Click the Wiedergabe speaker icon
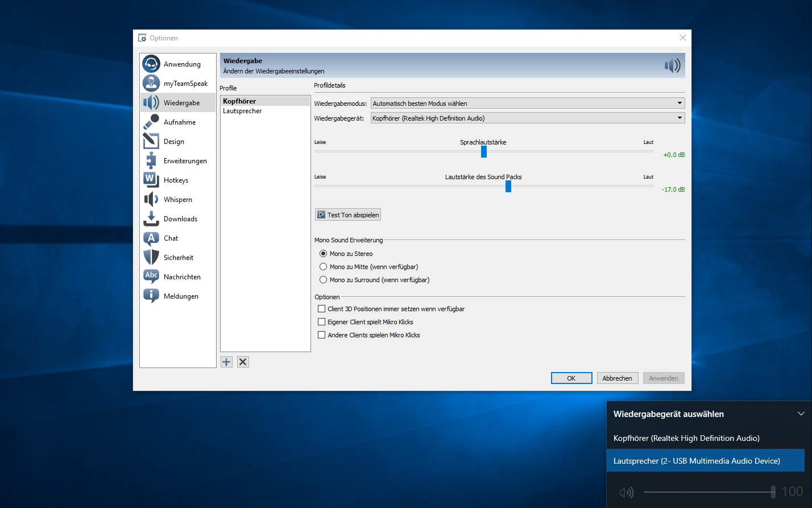This screenshot has height=508, width=812. [x=151, y=102]
